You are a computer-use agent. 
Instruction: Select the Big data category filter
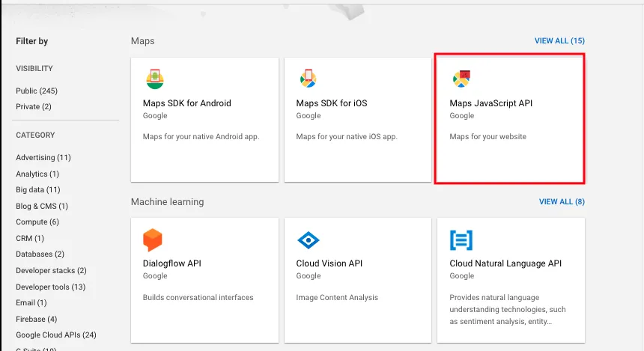coord(38,189)
